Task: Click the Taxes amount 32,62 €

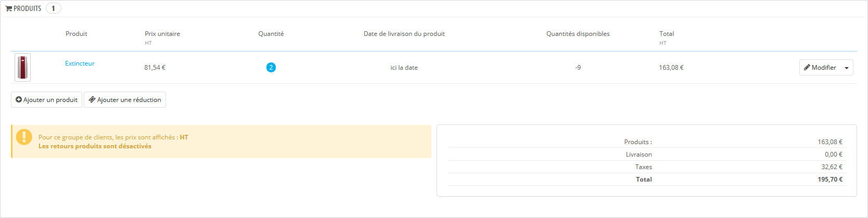Action: [x=832, y=167]
